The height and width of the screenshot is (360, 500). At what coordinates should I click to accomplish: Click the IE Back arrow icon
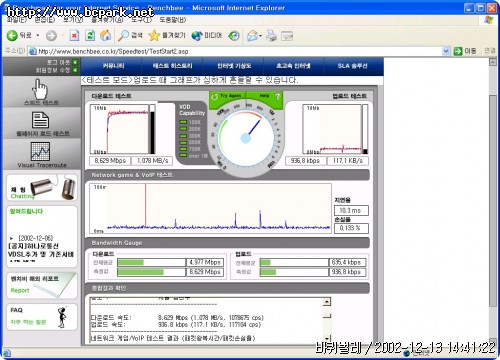[x=12, y=35]
